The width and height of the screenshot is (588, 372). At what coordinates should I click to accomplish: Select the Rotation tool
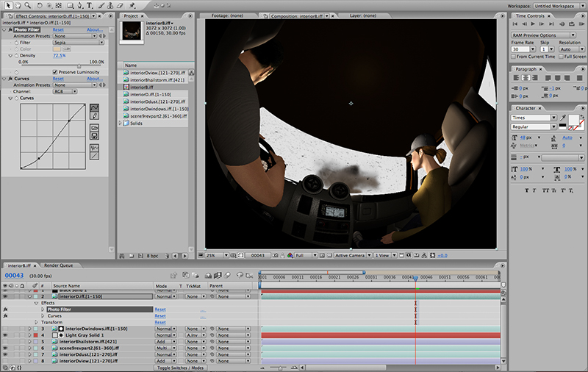40,5
